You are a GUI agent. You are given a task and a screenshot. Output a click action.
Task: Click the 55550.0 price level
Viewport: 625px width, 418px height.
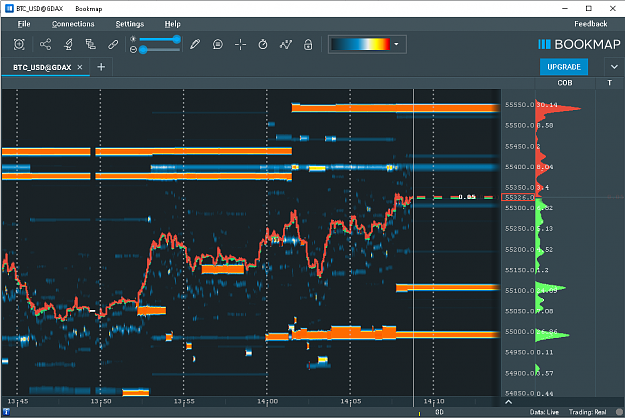click(x=519, y=105)
